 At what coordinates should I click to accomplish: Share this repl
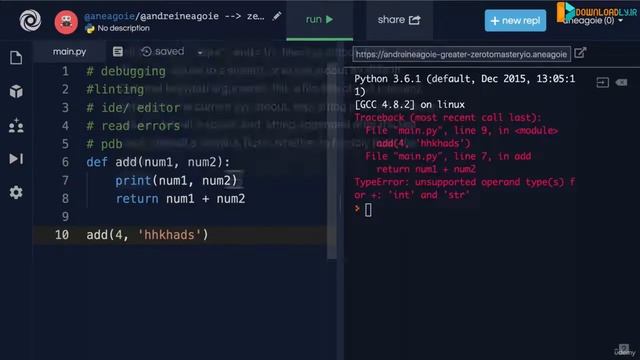point(399,20)
